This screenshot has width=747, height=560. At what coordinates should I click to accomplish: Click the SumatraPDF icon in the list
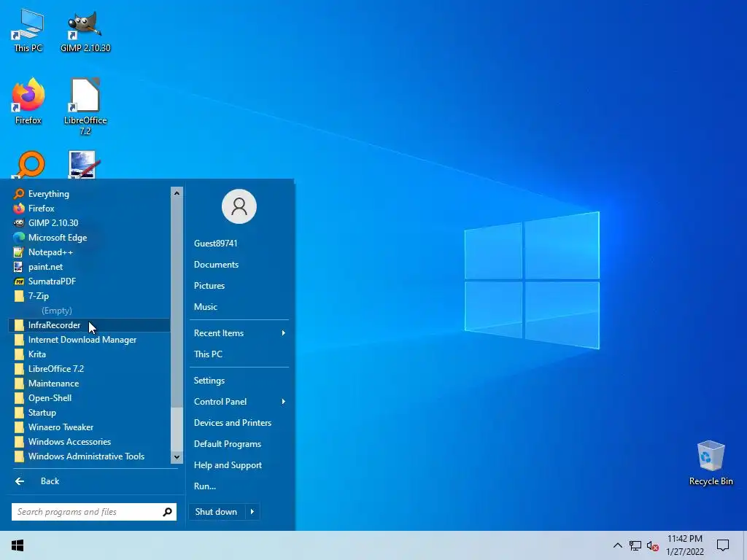[x=18, y=281]
